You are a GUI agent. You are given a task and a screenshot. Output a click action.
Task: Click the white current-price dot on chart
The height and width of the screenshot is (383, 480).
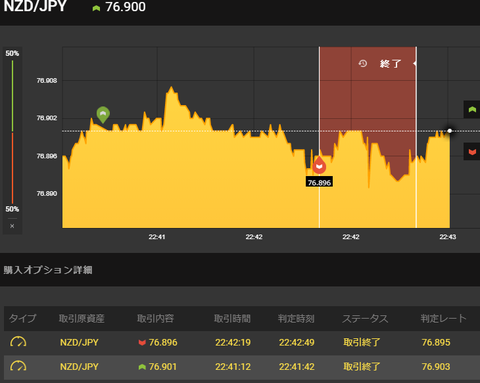[x=450, y=131]
